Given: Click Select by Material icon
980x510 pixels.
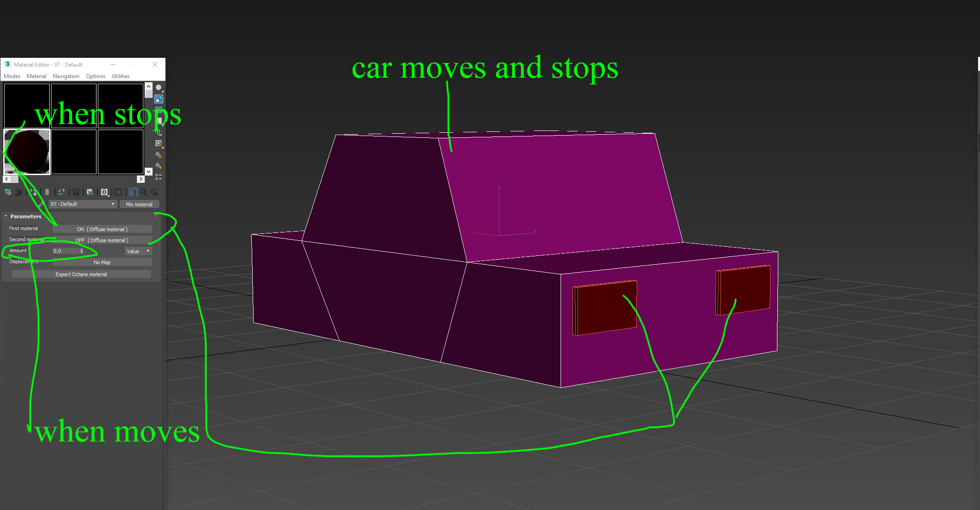Looking at the screenshot, I should [x=159, y=165].
